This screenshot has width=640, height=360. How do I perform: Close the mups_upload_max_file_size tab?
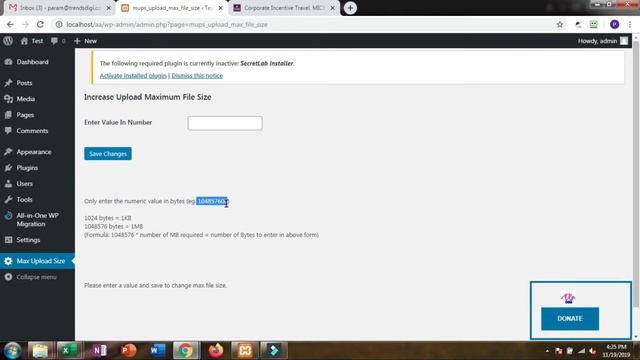pos(221,8)
